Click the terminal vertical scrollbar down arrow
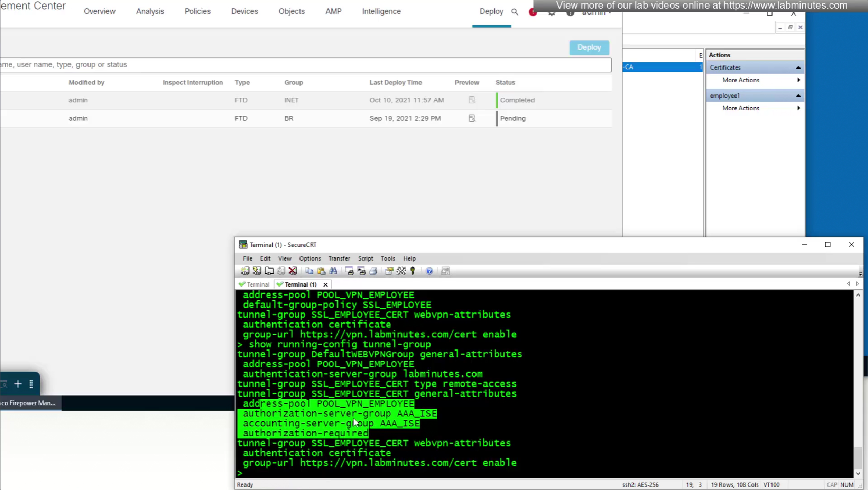The width and height of the screenshot is (868, 490). click(858, 473)
